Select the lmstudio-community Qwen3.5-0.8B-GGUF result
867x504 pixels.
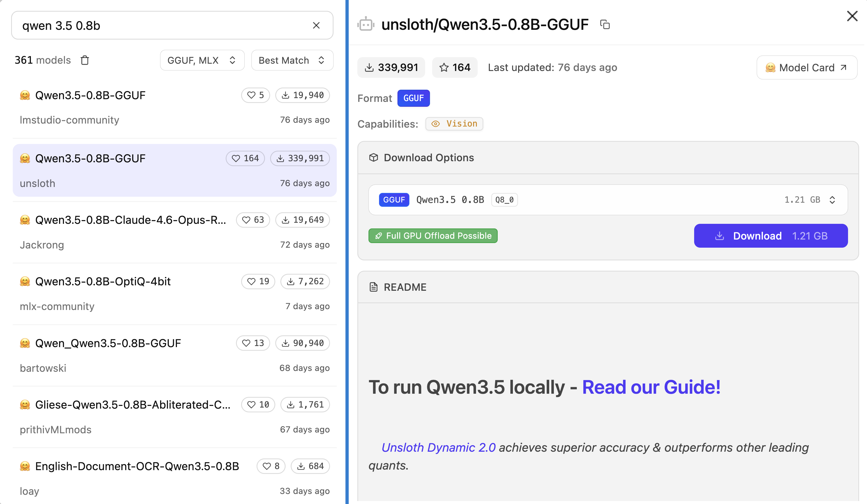(x=174, y=107)
